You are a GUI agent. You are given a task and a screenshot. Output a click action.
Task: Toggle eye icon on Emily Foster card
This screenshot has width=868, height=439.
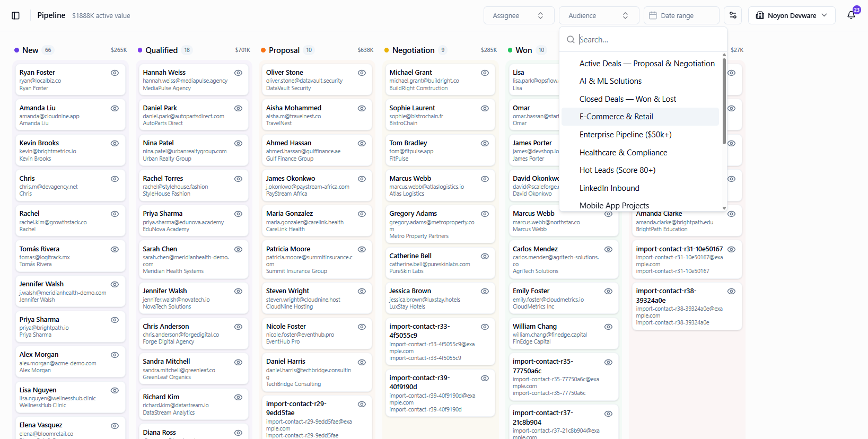pyautogui.click(x=608, y=291)
